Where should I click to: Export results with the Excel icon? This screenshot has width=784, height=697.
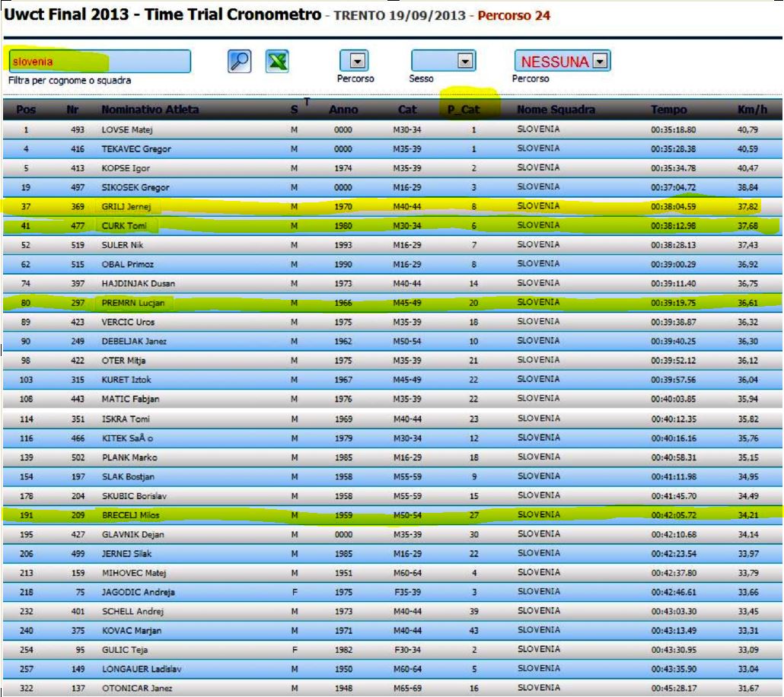pyautogui.click(x=277, y=62)
